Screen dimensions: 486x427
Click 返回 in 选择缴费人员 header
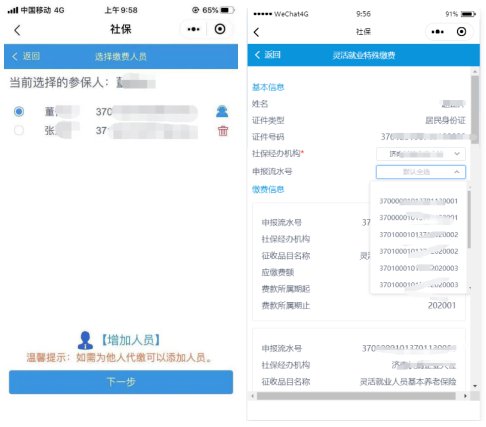click(26, 56)
